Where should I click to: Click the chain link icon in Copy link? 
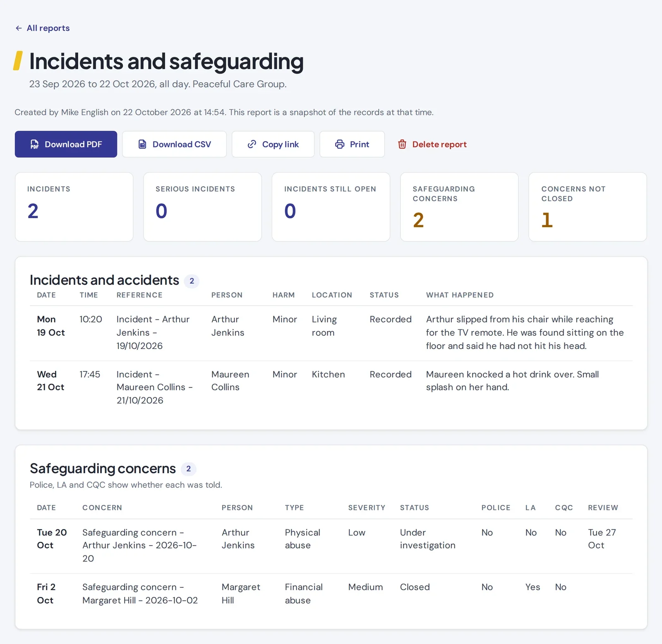point(252,144)
